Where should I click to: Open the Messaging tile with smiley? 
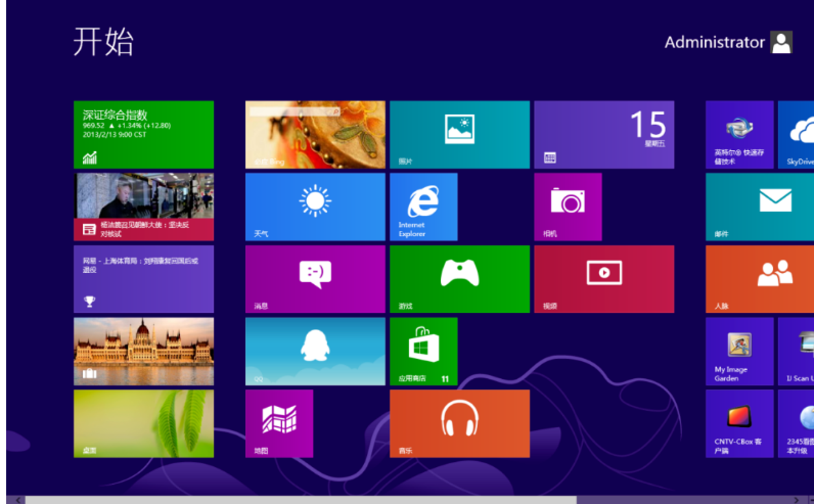coord(315,279)
